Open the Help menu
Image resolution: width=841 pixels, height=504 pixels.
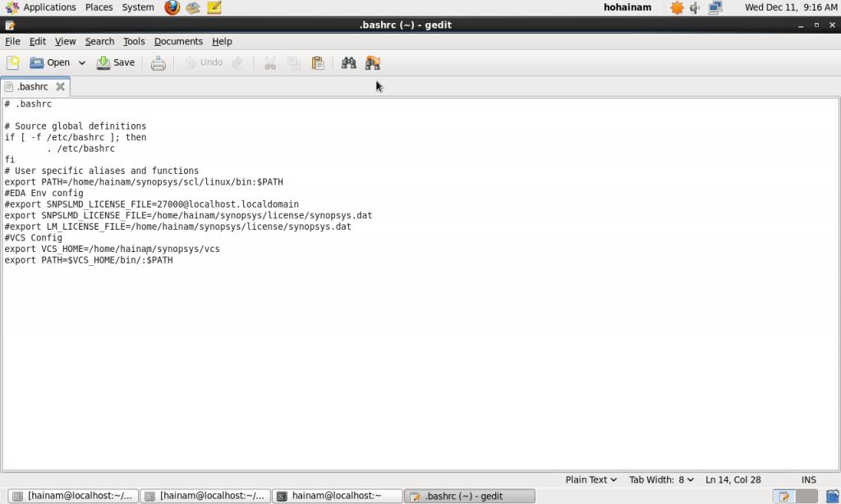(222, 41)
